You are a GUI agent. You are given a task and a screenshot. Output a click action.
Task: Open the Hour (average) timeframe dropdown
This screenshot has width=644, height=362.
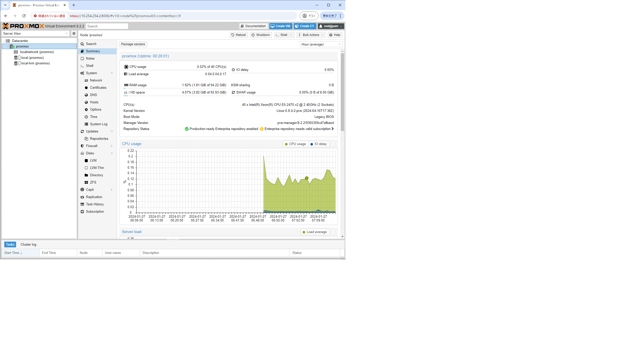[321, 44]
